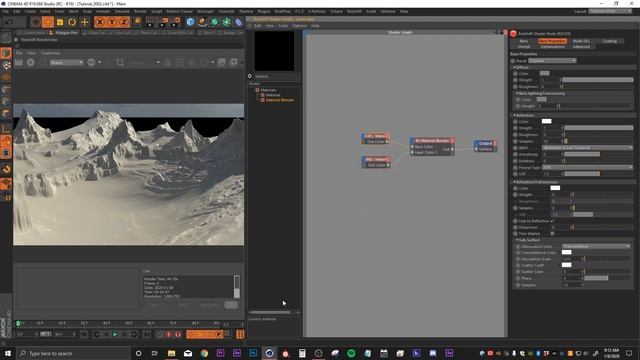Image resolution: width=640 pixels, height=360 pixels.
Task: Switch to the Advanced tab
Action: click(x=581, y=47)
